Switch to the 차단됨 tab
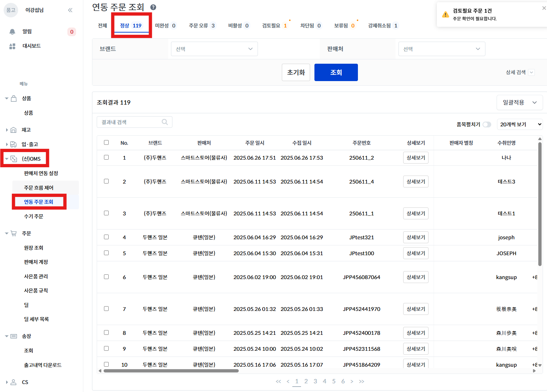Screen dimensions: 547x392 click(x=311, y=26)
